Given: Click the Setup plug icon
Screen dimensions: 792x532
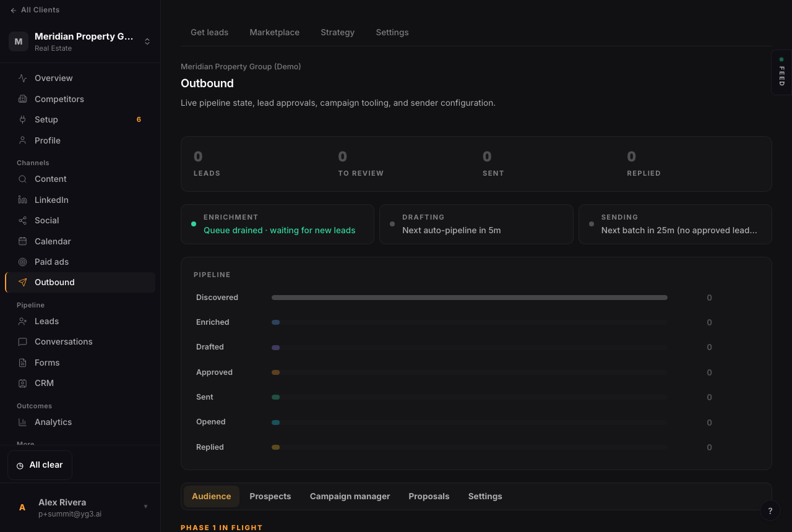Looking at the screenshot, I should (23, 119).
